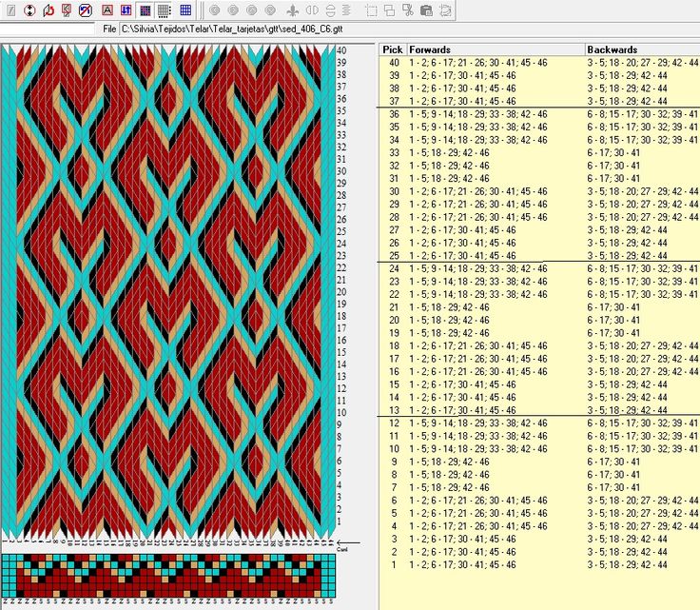Click the red circle with vertical arrows icon
This screenshot has width=700, height=610.
pyautogui.click(x=29, y=10)
